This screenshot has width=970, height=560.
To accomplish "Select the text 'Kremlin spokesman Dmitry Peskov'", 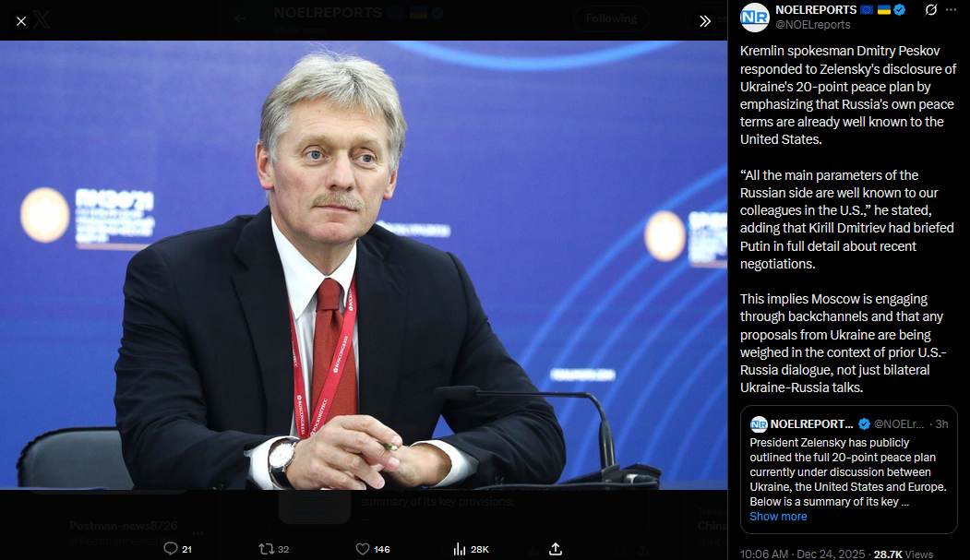I will pyautogui.click(x=840, y=52).
